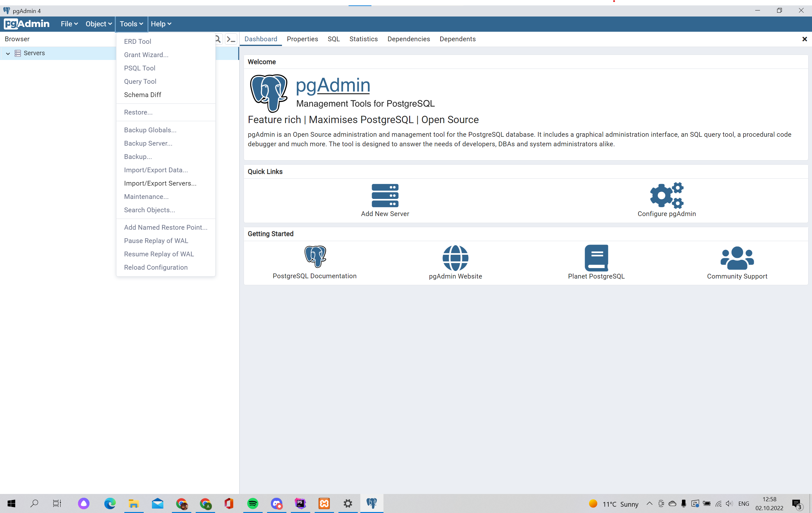Viewport: 812px width, 513px height.
Task: Collapse the Servers tree node
Action: (x=8, y=53)
